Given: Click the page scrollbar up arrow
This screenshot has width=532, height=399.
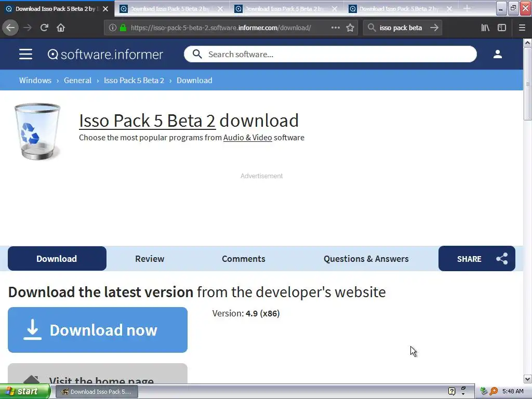Looking at the screenshot, I should [x=528, y=43].
